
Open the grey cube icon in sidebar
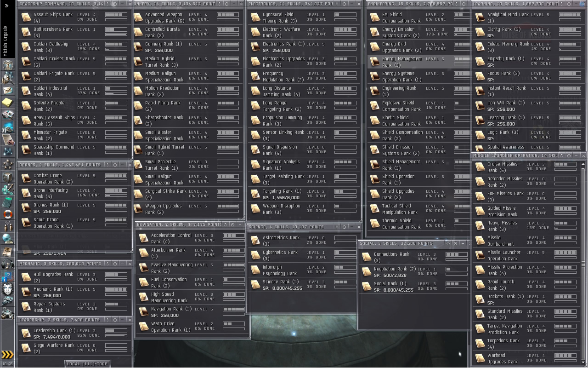tap(7, 177)
